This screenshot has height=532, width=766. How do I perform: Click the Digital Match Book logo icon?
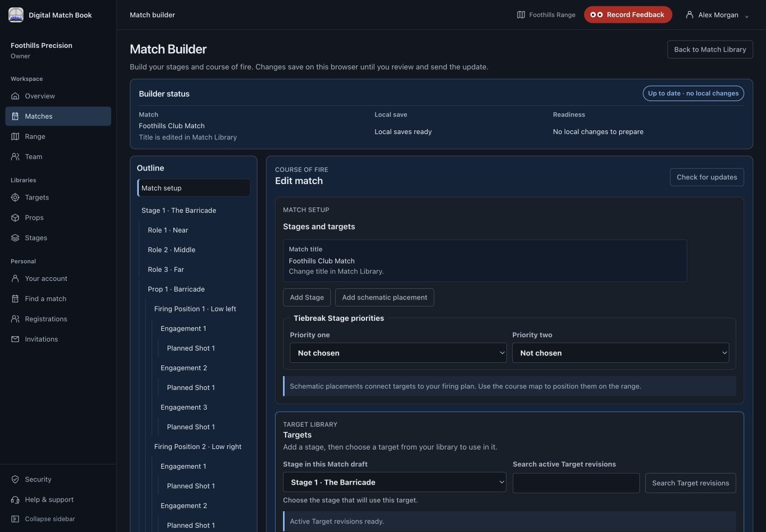[x=16, y=15]
